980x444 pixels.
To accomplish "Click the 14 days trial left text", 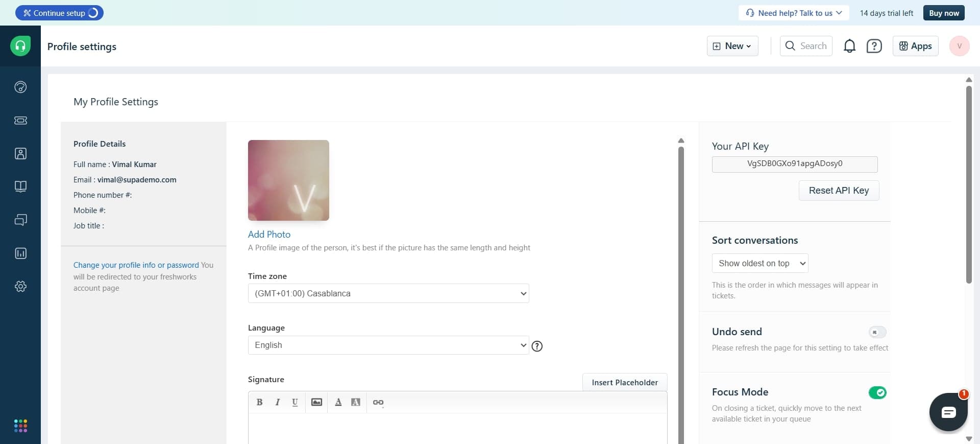I will (887, 13).
